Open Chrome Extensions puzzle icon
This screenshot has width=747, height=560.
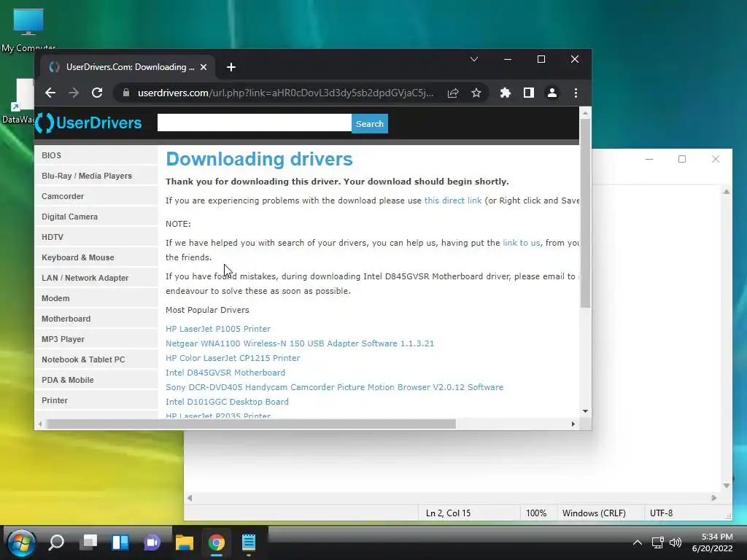(506, 93)
